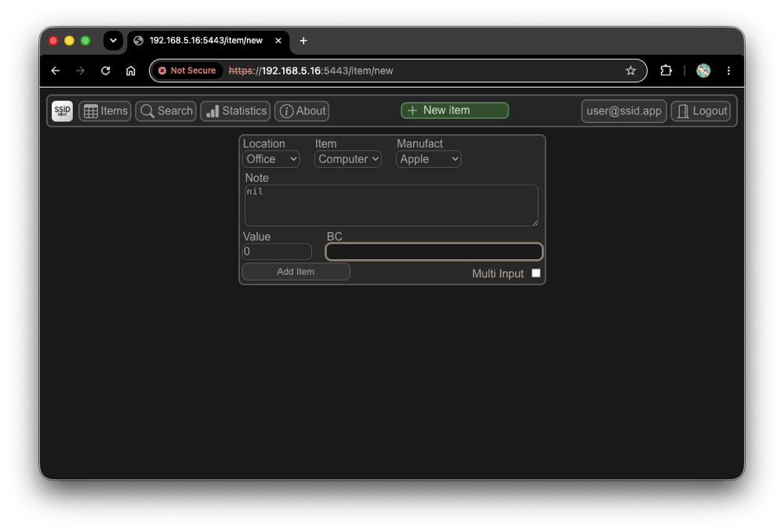Open a new browser tab
Image resolution: width=784 pixels, height=532 pixels.
pyautogui.click(x=303, y=41)
